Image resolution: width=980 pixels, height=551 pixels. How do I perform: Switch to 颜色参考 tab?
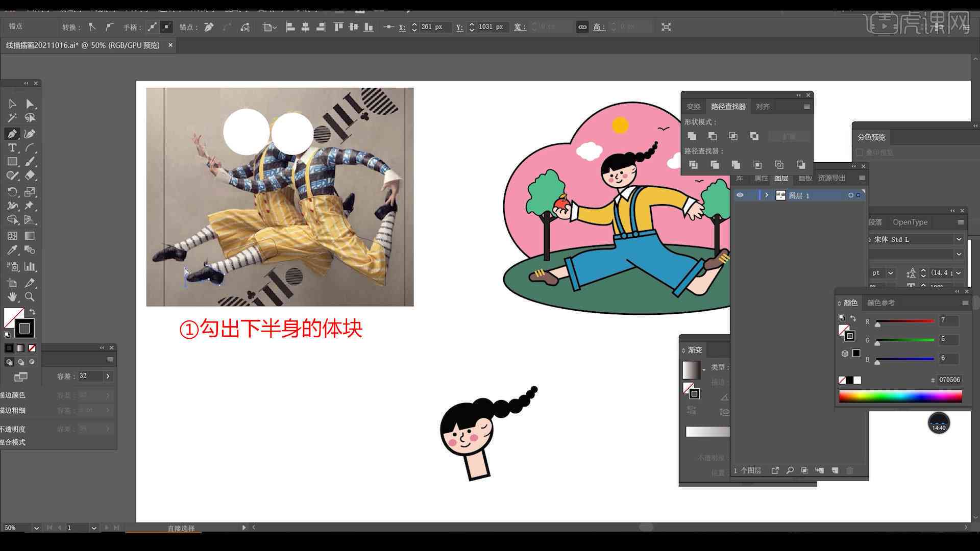pyautogui.click(x=880, y=303)
